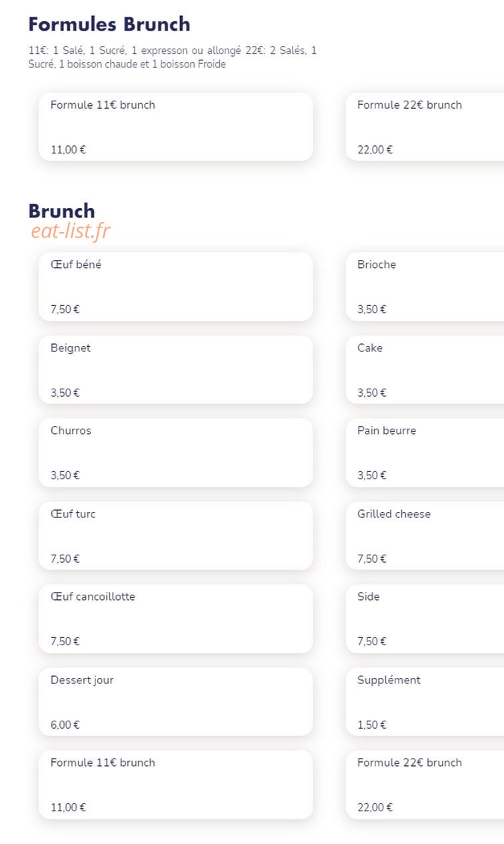Select the Œuf cancoillotte item

[175, 619]
